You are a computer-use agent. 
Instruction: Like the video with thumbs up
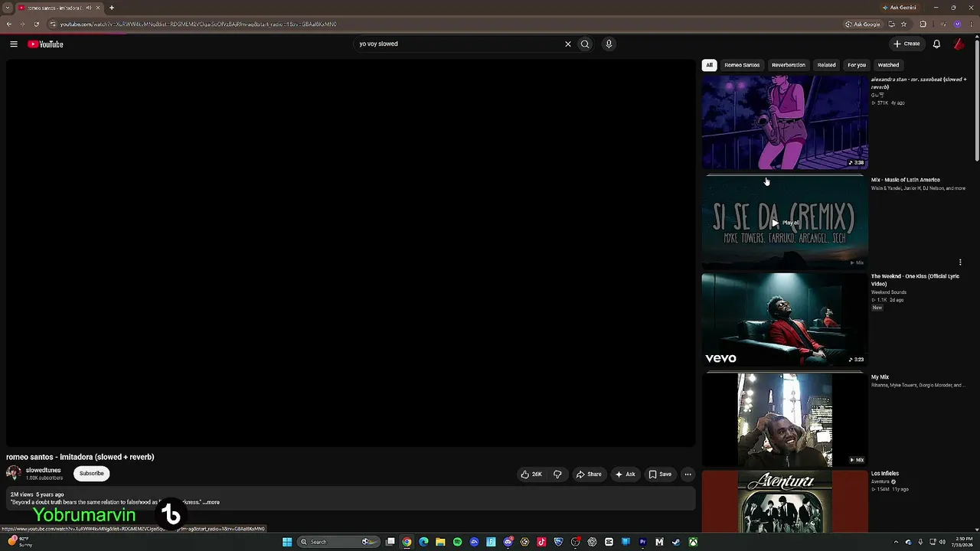(531, 474)
